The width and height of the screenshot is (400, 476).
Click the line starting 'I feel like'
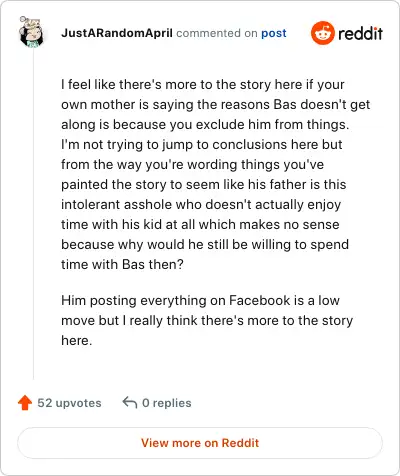[203, 84]
